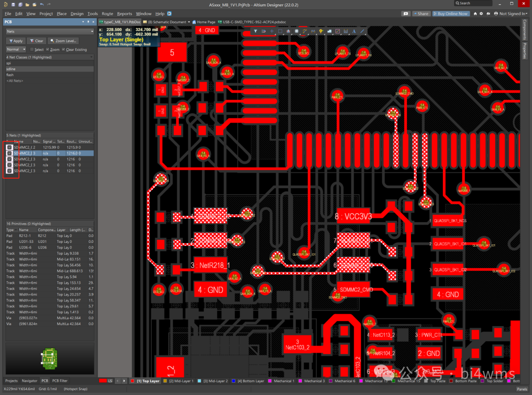Toggle the Zoom checkbox
Screen dimensions: 532x395
pyautogui.click(x=48, y=49)
